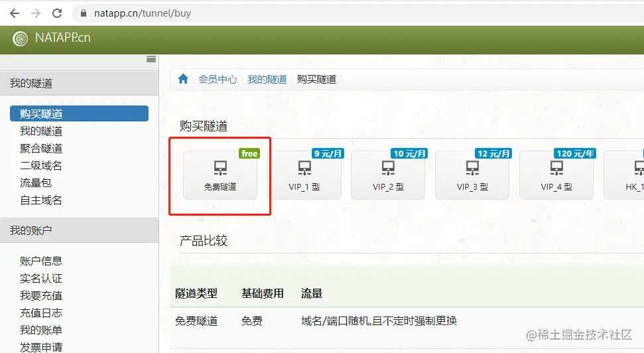The image size is (644, 353).
Task: Open 二级域名 in the sidebar
Action: tap(41, 166)
